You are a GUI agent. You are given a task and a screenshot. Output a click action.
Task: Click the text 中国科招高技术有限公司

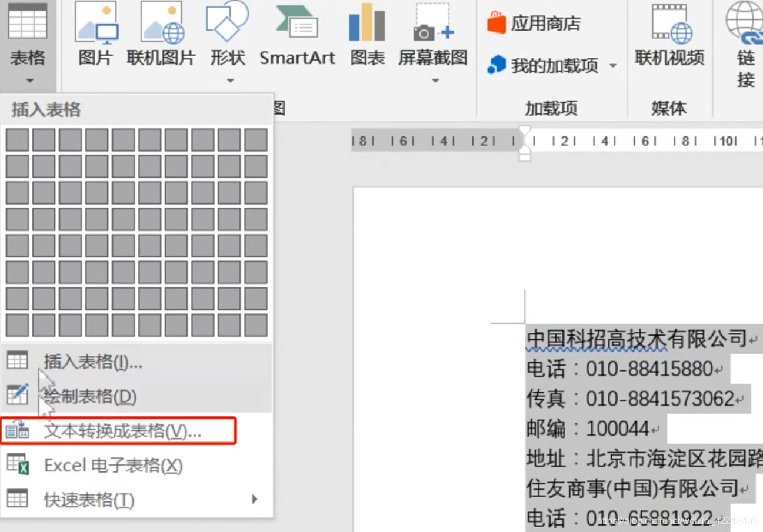[637, 339]
